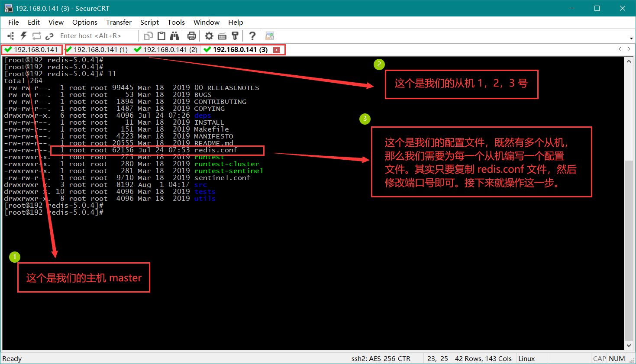Screen dimensions: 636x364
Task: Click the Print icon
Action: (192, 36)
